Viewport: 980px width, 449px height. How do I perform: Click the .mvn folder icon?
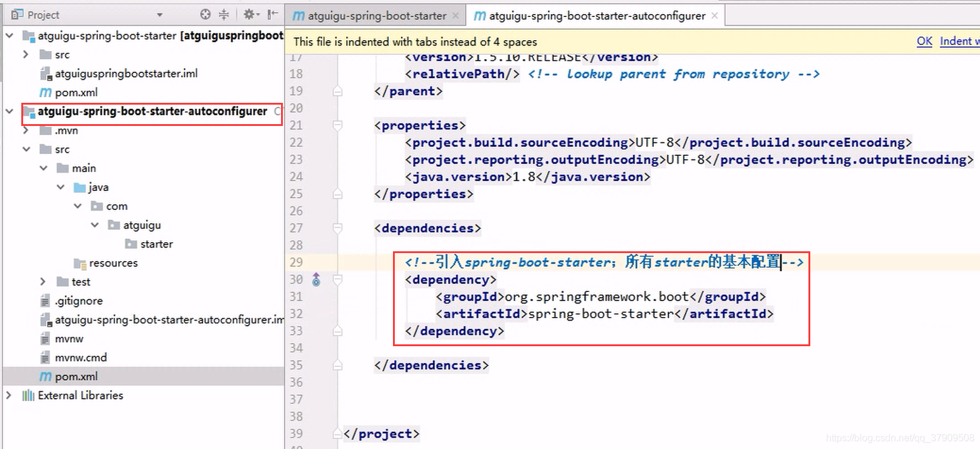pyautogui.click(x=45, y=130)
